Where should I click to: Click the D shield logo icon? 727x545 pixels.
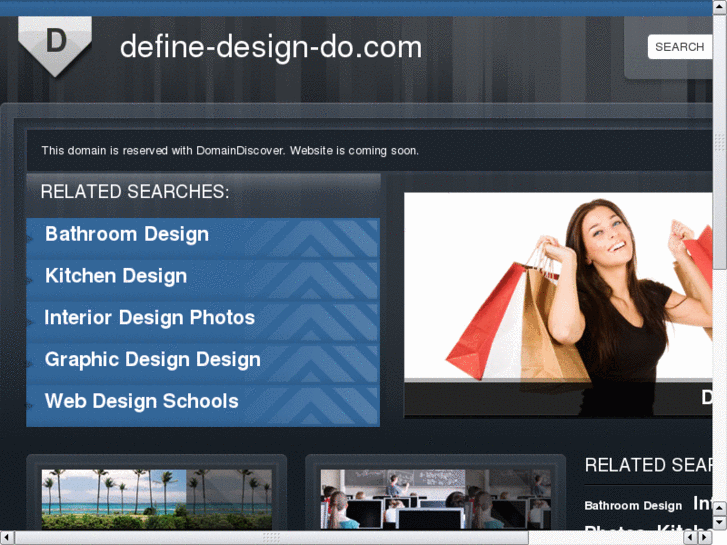click(x=55, y=45)
